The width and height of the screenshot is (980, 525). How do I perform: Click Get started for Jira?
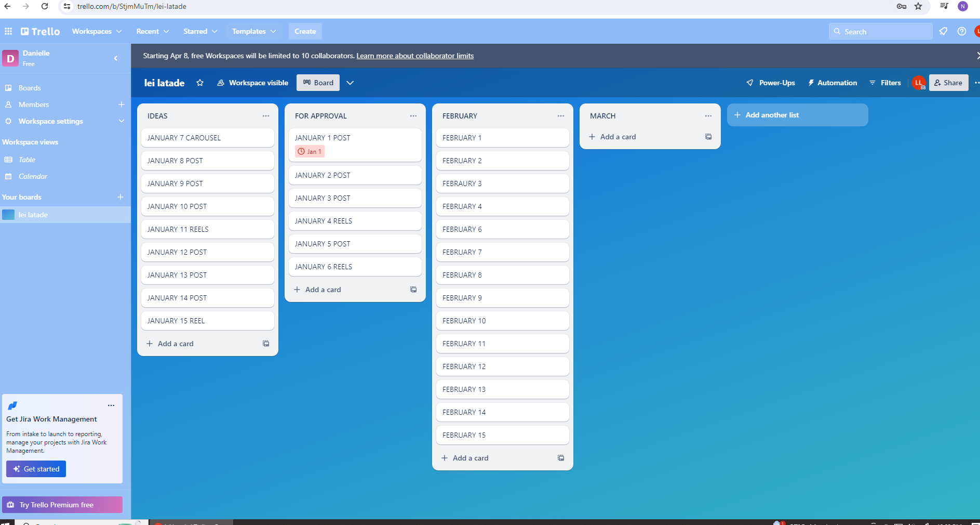[x=36, y=469]
